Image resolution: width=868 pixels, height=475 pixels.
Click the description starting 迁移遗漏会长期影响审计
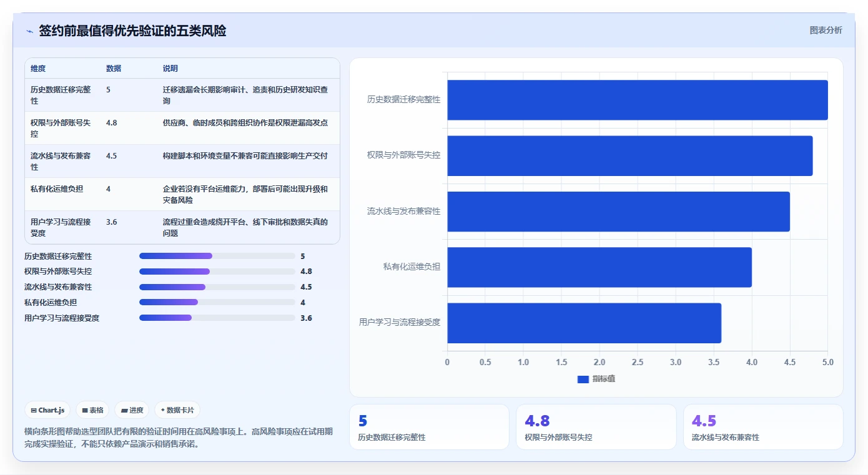245,95
